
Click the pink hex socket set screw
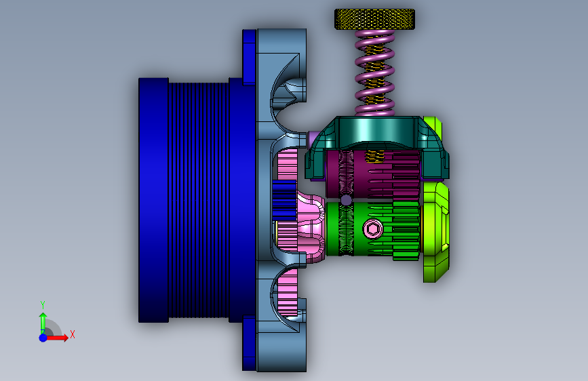pos(373,228)
